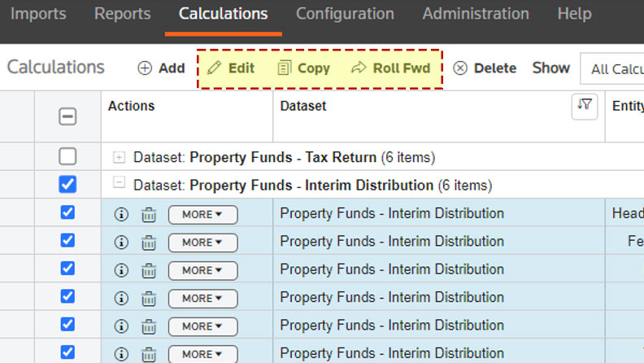The height and width of the screenshot is (363, 644).
Task: Click the Delete button
Action: point(485,68)
